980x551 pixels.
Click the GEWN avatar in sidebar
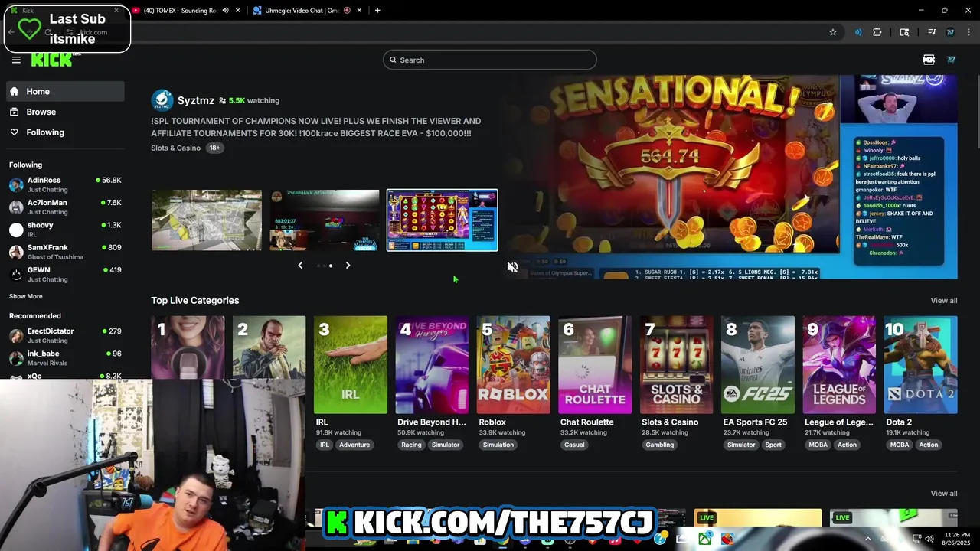pos(16,275)
